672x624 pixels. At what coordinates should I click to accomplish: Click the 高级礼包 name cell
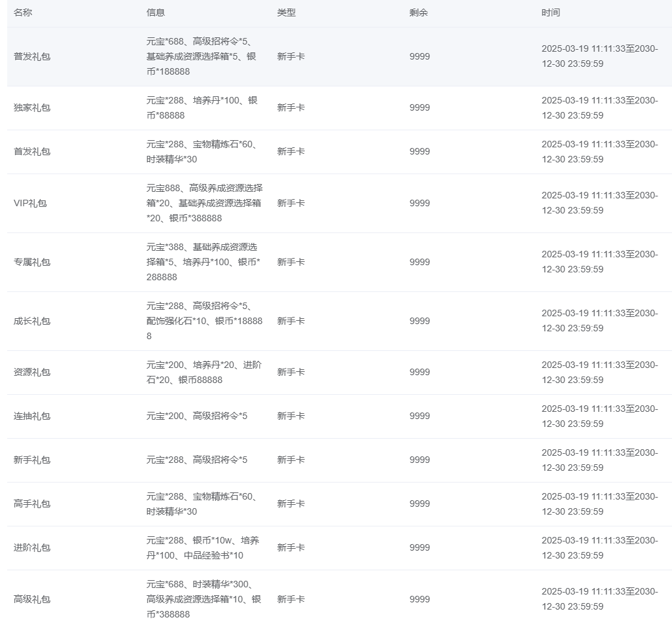pos(32,599)
